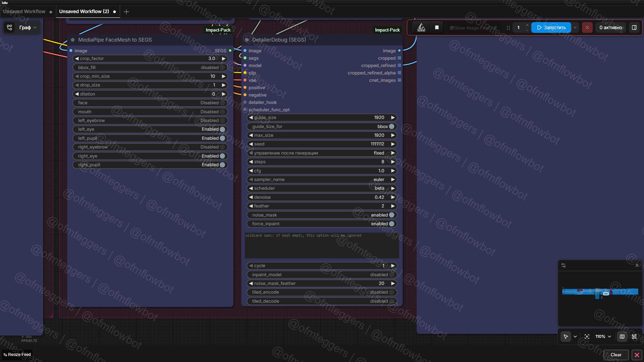Viewport: 644px width, 362px height.
Task: Click the sailboat logo icon in top toolbar
Action: [421, 27]
